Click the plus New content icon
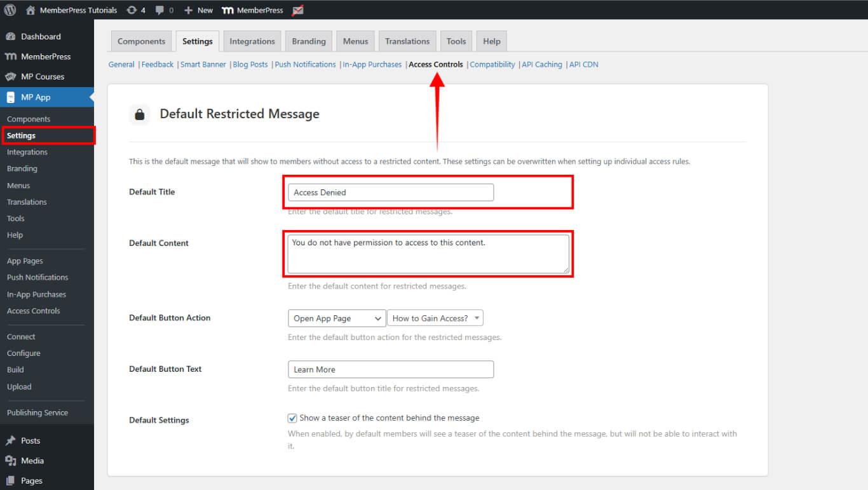The height and width of the screenshot is (490, 868). [188, 10]
